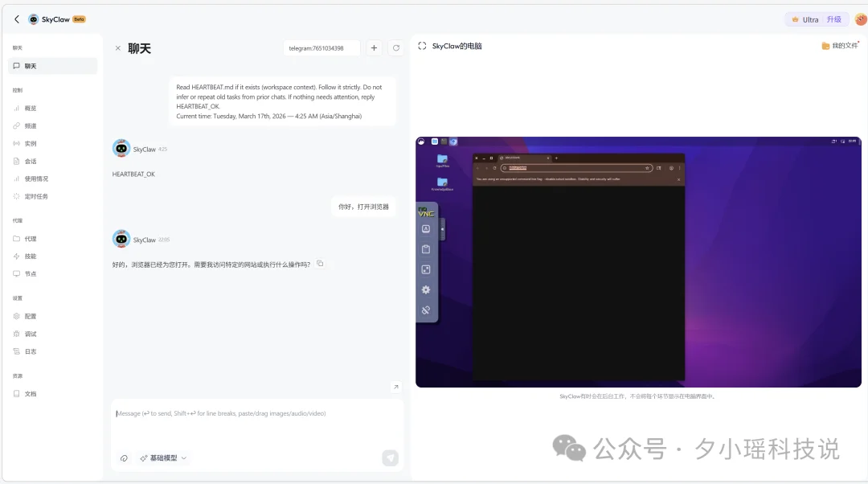Open the noVNC clipboard panel

(425, 250)
